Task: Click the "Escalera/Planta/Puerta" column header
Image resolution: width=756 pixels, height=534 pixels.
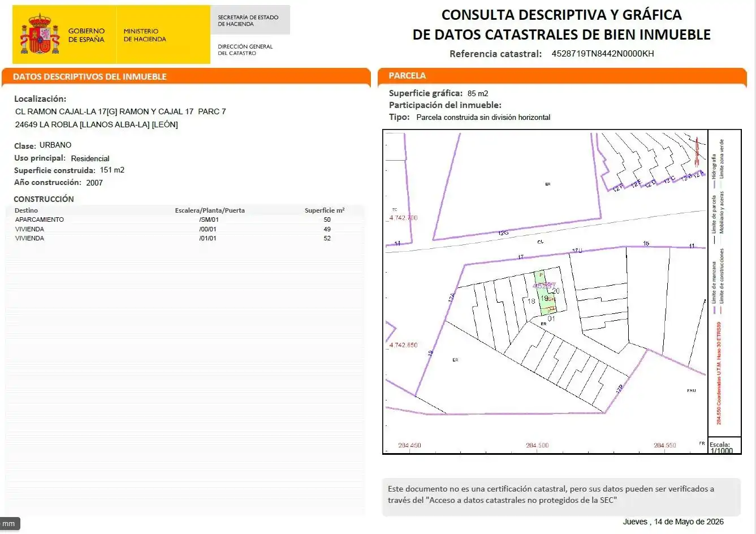Action: click(210, 210)
